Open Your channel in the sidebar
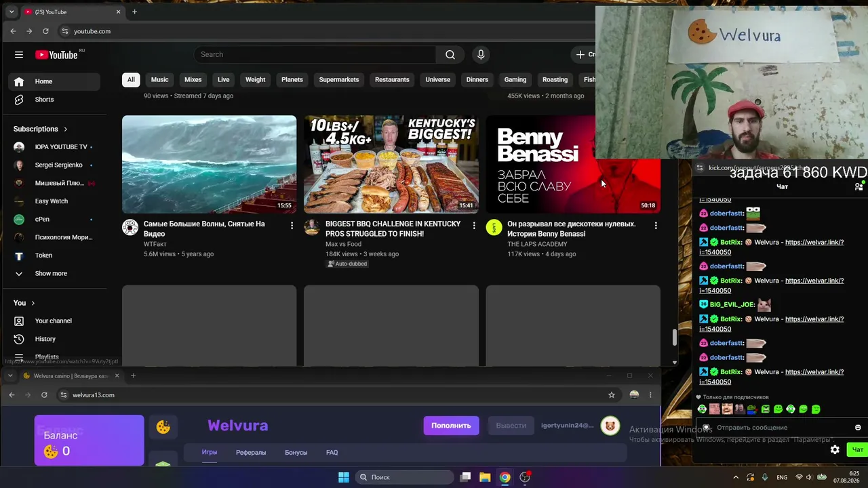The width and height of the screenshot is (868, 488). click(54, 321)
